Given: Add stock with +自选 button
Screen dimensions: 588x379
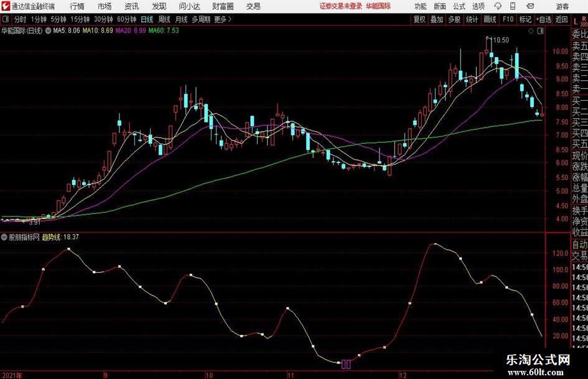Looking at the screenshot, I should coord(543,19).
